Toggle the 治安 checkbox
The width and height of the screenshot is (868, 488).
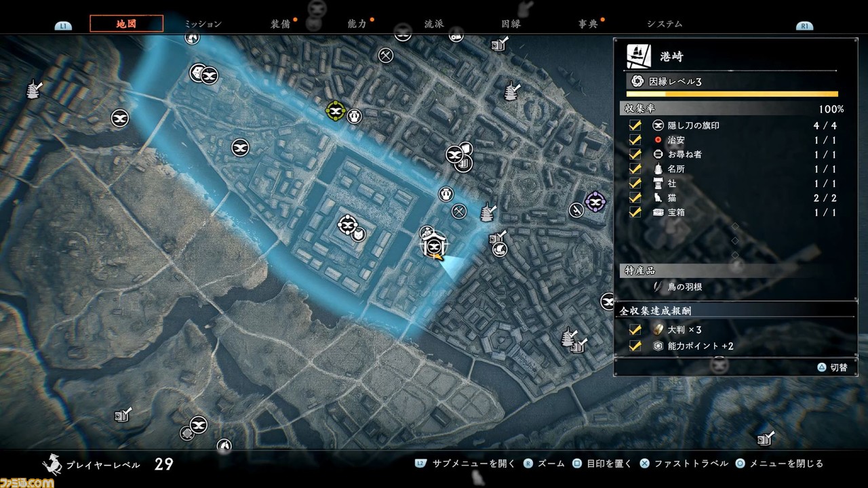point(635,140)
